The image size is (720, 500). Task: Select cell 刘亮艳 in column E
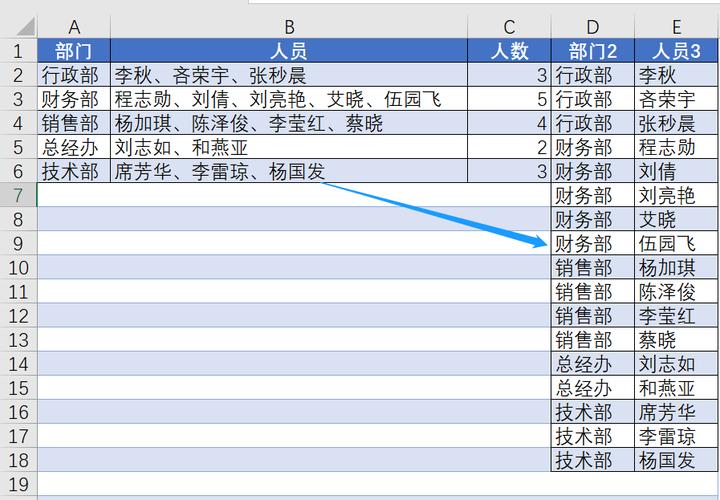point(676,195)
